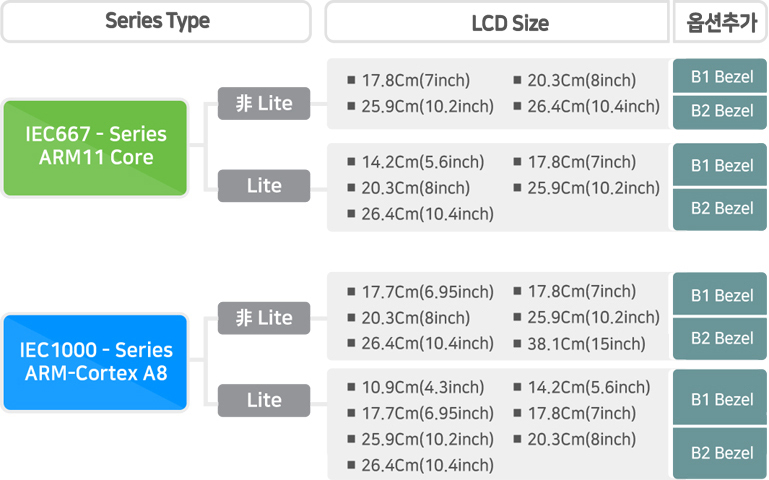This screenshot has height=480, width=769.
Task: Select the green IEC667 - Series ARM11 Core box
Action: tap(96, 148)
